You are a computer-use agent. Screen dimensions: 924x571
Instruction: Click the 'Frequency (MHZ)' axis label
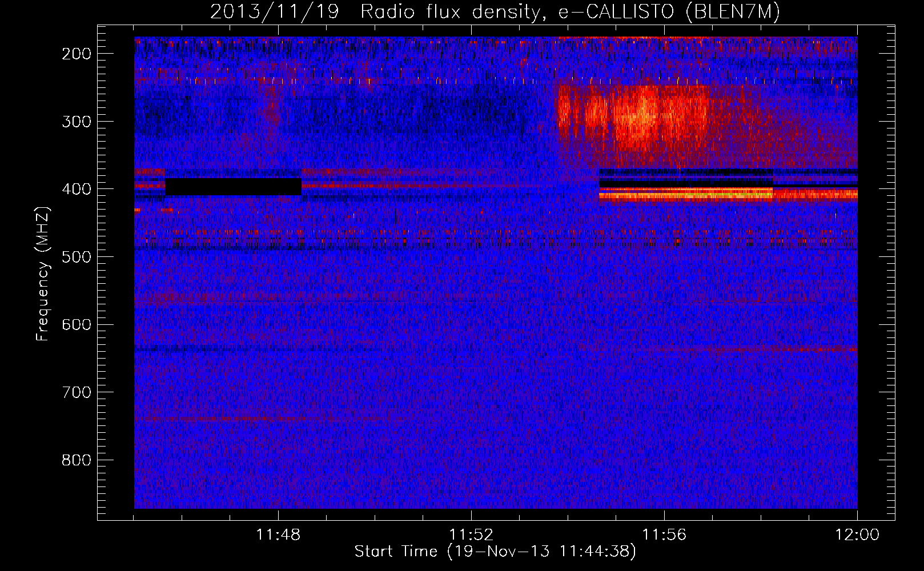click(43, 274)
